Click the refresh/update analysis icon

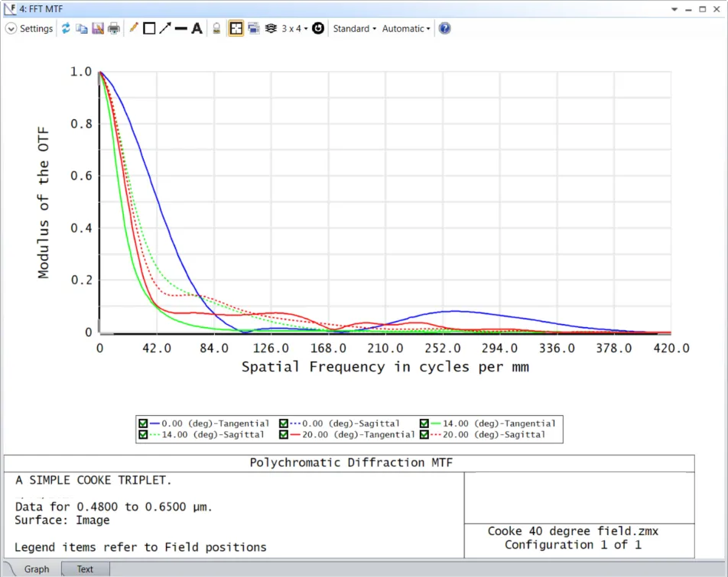click(x=66, y=28)
